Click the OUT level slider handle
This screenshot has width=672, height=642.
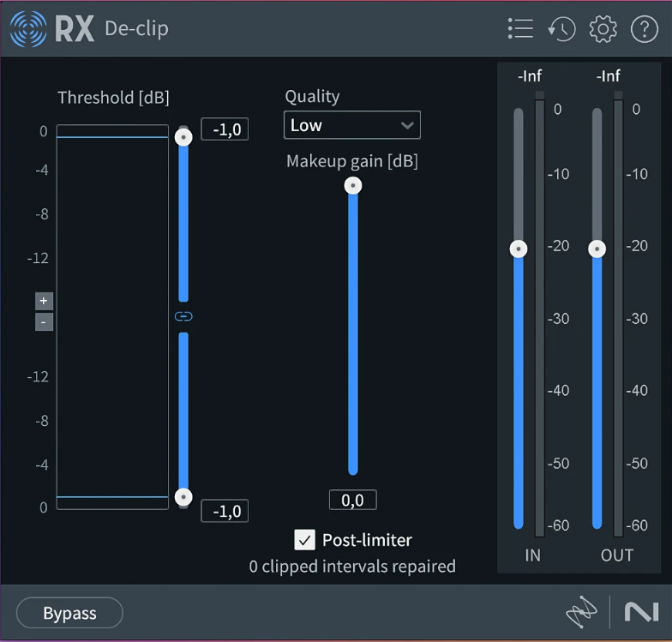[597, 249]
